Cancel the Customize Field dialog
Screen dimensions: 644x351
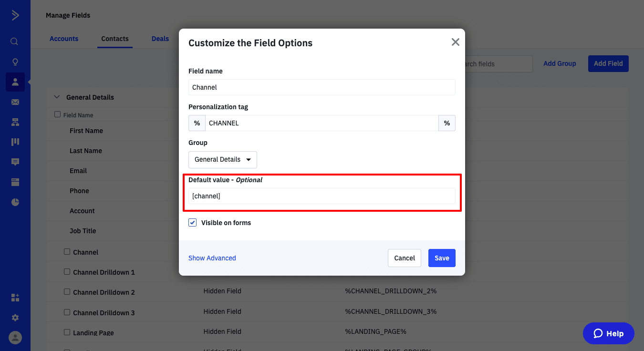405,258
